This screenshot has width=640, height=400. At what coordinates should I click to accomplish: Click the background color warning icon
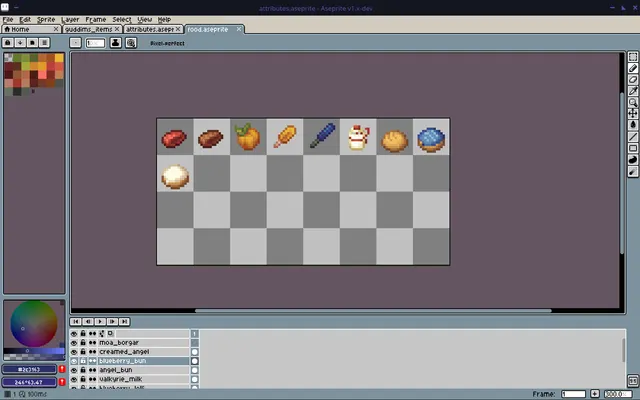[62, 382]
